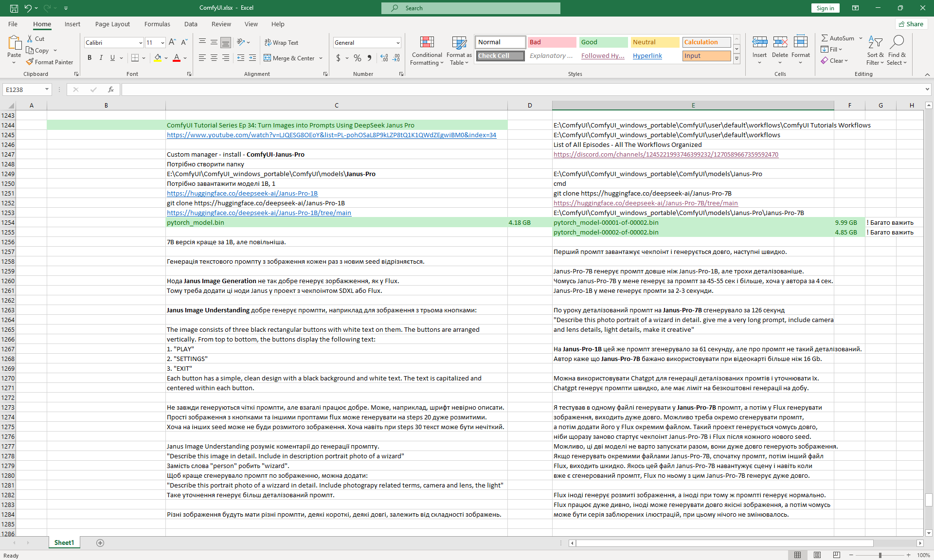Switch to Page Break Preview view
This screenshot has width=934, height=560.
836,555
